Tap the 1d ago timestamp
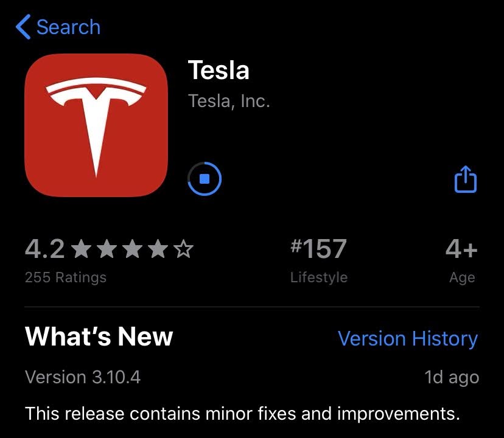504x438 pixels. click(452, 377)
